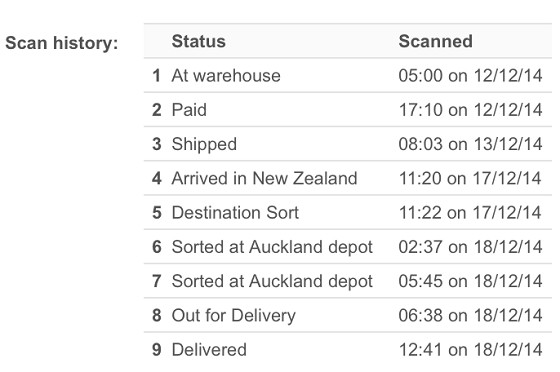Click Arrived in New Zealand status
Screen dimensions: 560x372
(264, 178)
